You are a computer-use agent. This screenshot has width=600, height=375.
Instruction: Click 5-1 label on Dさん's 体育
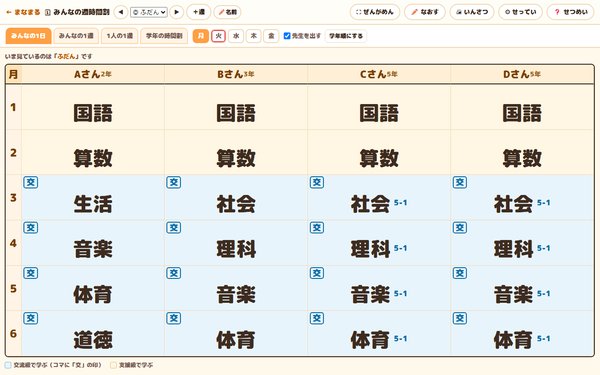coord(543,339)
